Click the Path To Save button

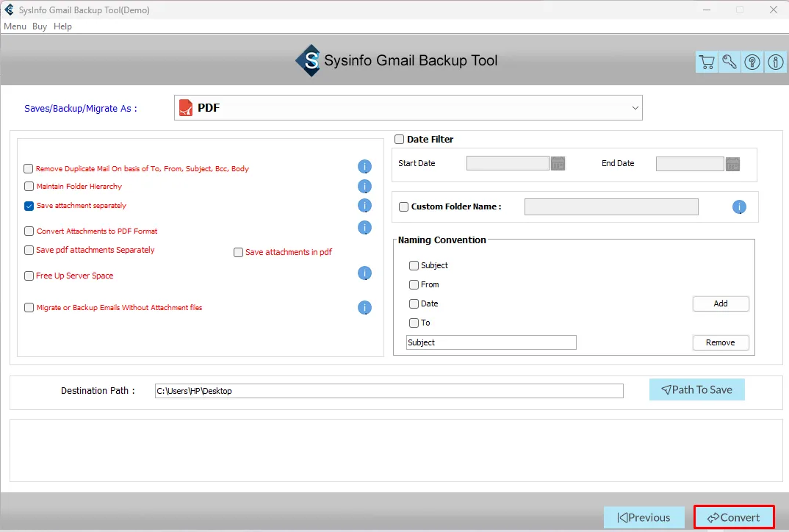coord(696,390)
